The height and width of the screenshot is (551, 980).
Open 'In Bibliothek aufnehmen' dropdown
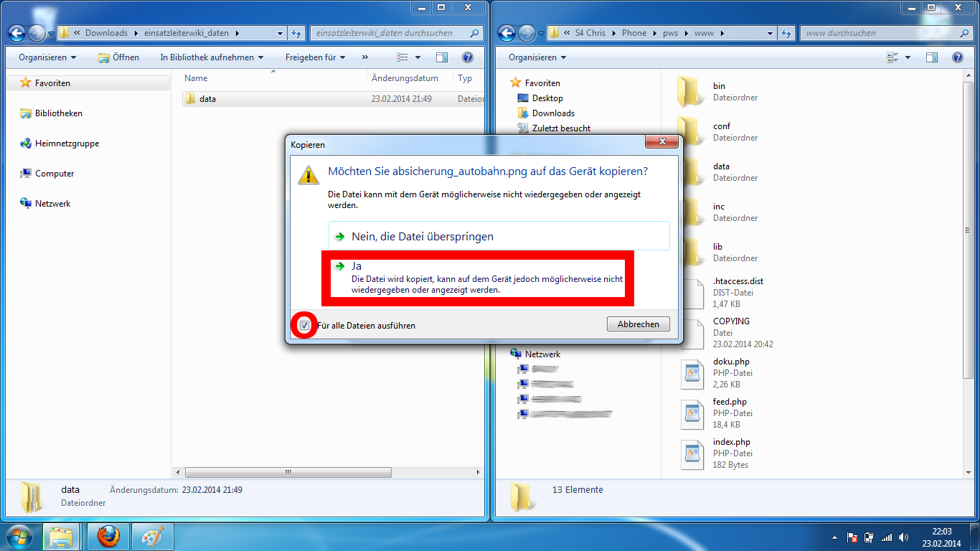coord(212,57)
